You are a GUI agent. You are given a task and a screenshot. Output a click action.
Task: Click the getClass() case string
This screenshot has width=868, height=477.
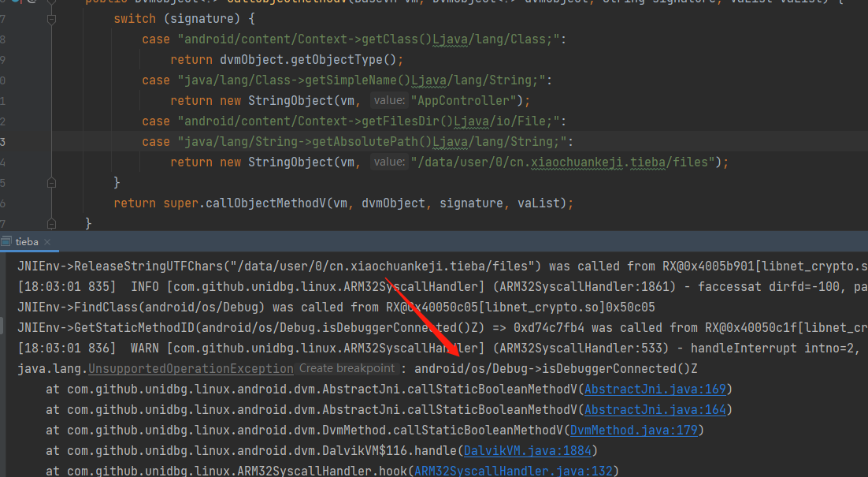coord(369,39)
